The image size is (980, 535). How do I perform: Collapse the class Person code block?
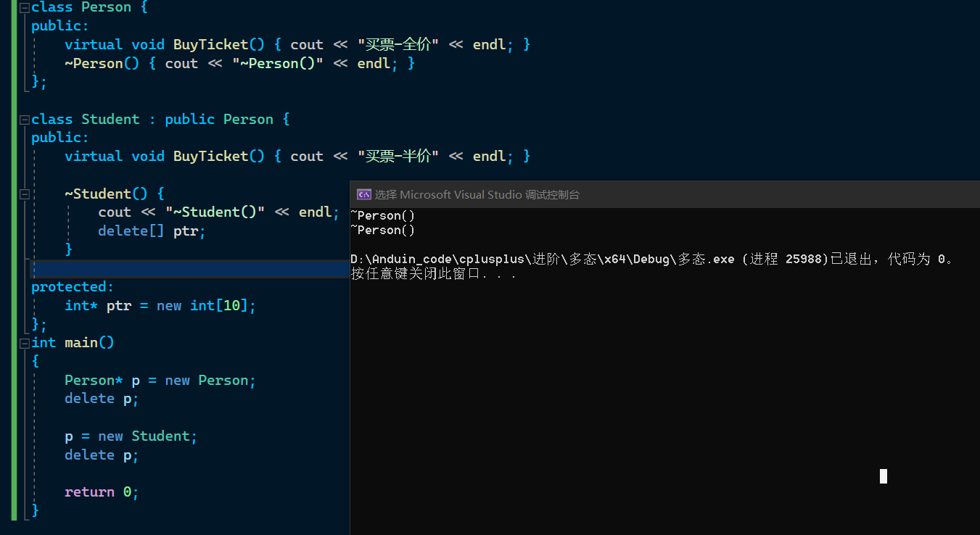pyautogui.click(x=25, y=7)
